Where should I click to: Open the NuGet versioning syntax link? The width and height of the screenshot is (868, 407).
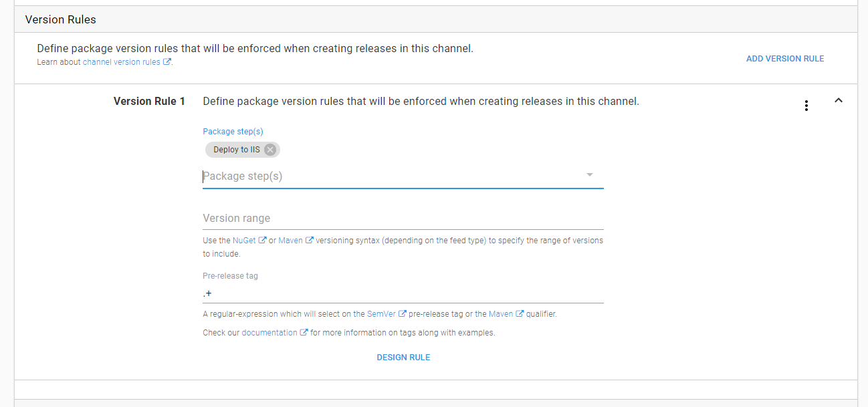[x=244, y=241]
